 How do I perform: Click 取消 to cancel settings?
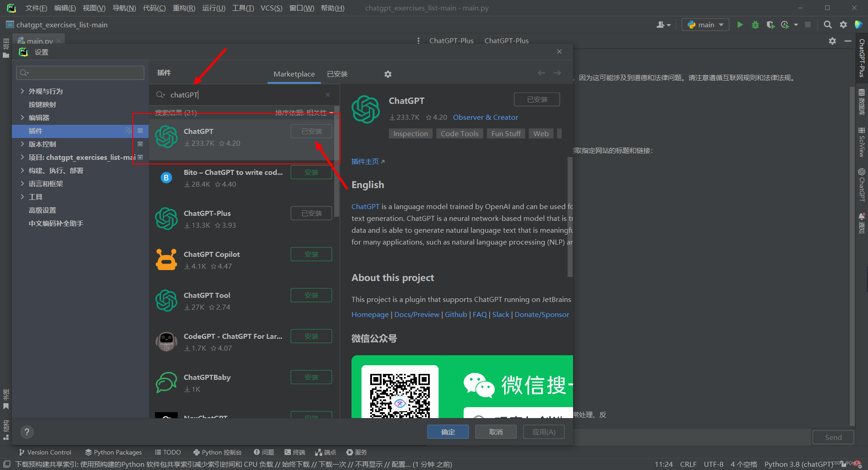click(x=496, y=432)
